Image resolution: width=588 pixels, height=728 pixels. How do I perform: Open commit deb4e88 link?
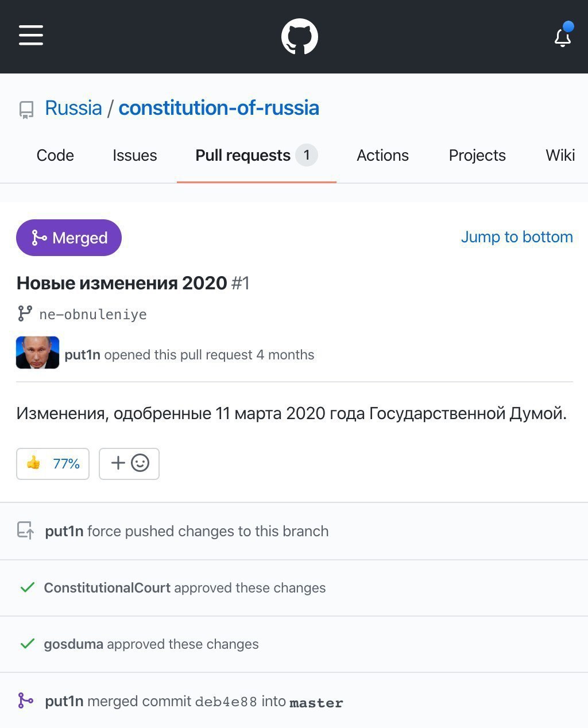click(226, 702)
